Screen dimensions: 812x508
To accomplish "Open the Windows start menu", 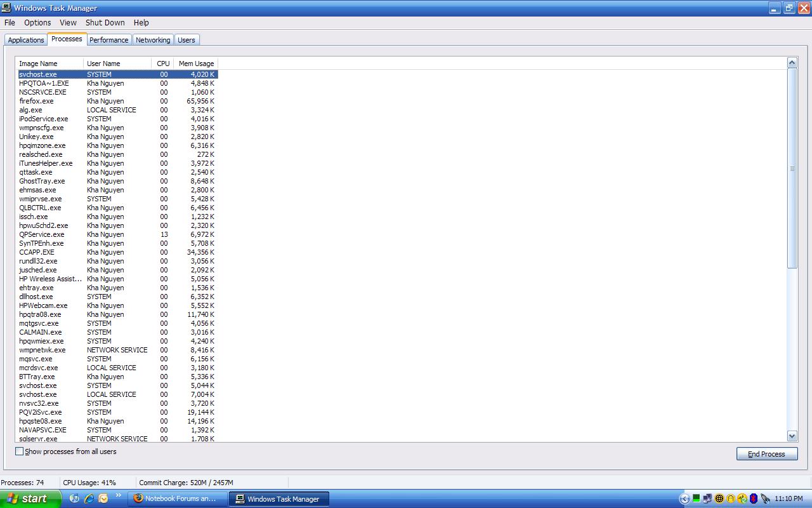I will [x=30, y=498].
